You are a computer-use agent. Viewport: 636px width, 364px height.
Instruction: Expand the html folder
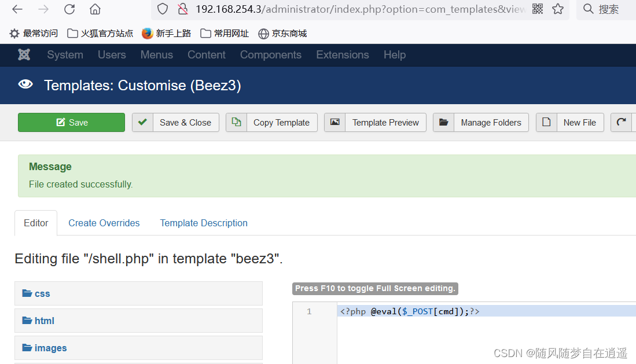coord(138,321)
